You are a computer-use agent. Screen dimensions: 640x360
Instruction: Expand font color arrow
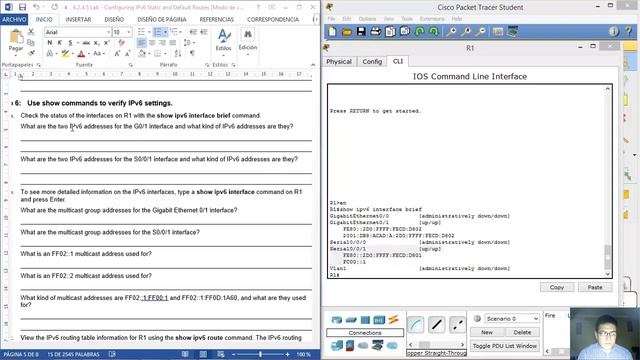pos(89,53)
